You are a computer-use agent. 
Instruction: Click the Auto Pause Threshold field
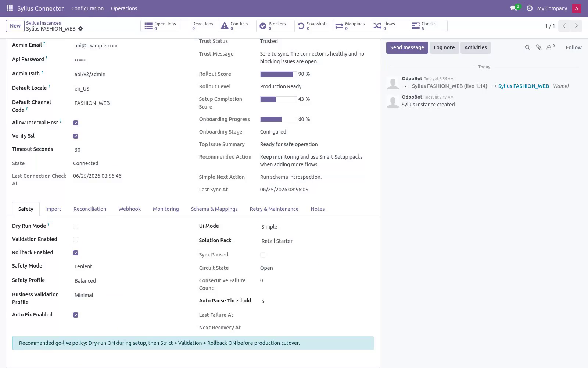tap(317, 301)
